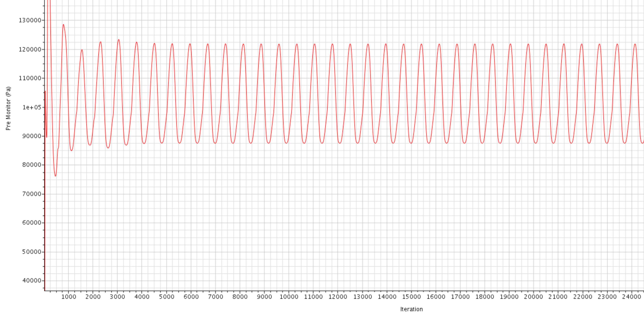
Task: Click the x-axis label 11000
Action: click(x=313, y=297)
